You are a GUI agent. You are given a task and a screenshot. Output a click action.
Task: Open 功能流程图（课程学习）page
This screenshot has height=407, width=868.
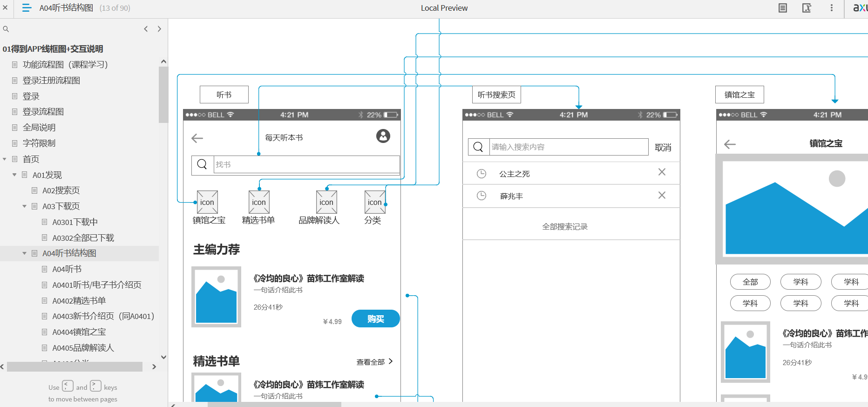click(x=65, y=65)
